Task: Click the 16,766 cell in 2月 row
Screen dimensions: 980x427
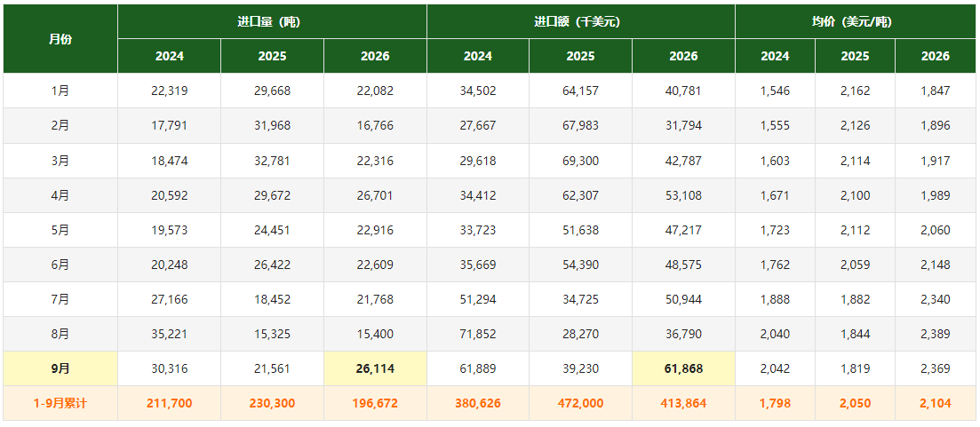Action: pyautogui.click(x=375, y=125)
